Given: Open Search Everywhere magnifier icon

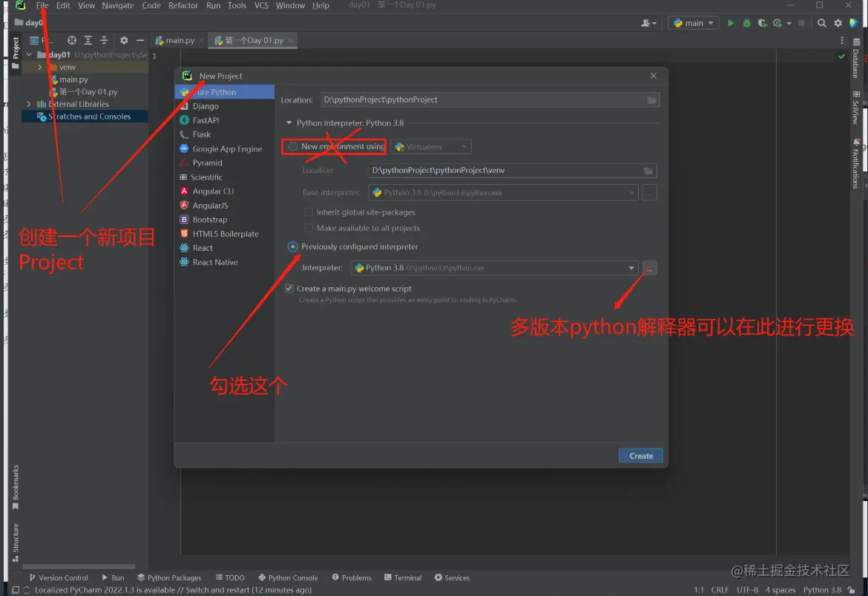Looking at the screenshot, I should (x=821, y=23).
